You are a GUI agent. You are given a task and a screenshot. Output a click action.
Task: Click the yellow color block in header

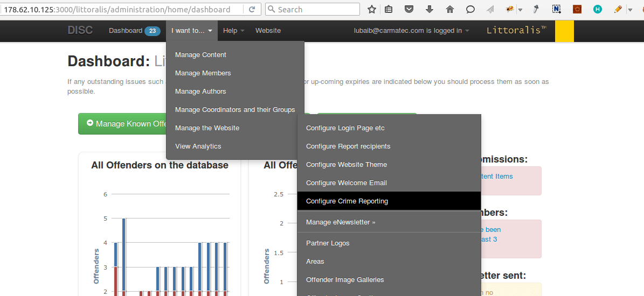tap(564, 31)
